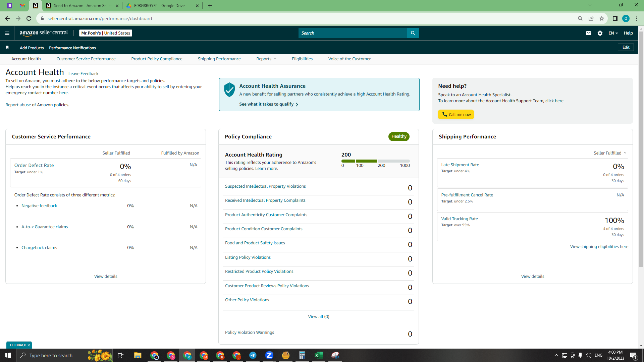This screenshot has height=362, width=644.
Task: Click the Edit button in the toolbar
Action: click(626, 47)
